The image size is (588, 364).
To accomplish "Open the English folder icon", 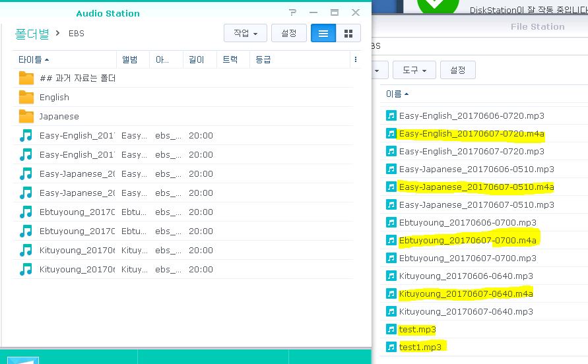I will (x=26, y=97).
